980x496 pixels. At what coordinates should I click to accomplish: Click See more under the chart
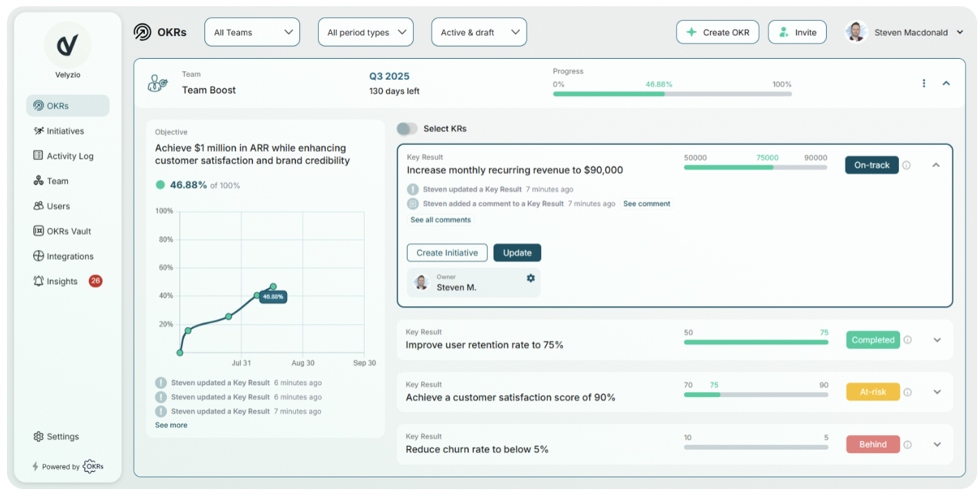tap(171, 425)
